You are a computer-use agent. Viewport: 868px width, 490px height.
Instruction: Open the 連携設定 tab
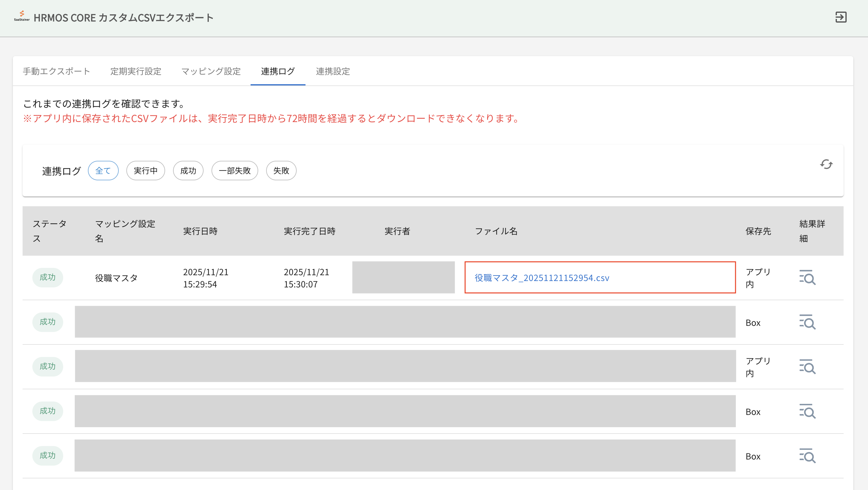pyautogui.click(x=333, y=71)
